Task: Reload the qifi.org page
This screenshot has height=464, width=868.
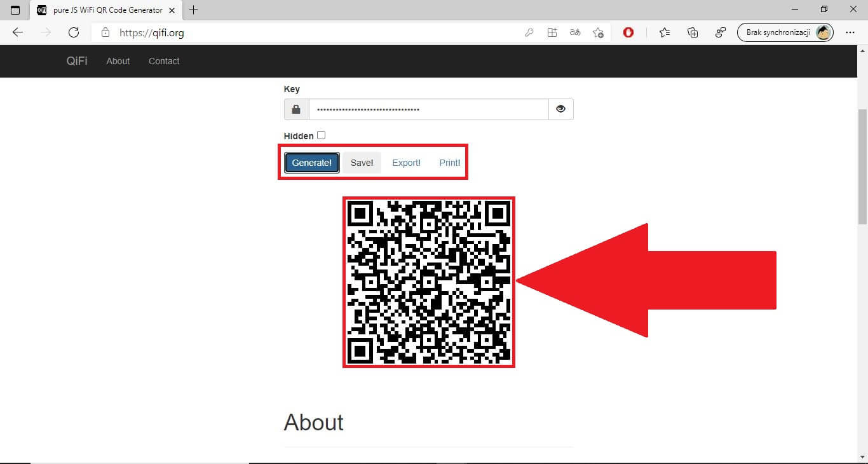Action: point(74,32)
